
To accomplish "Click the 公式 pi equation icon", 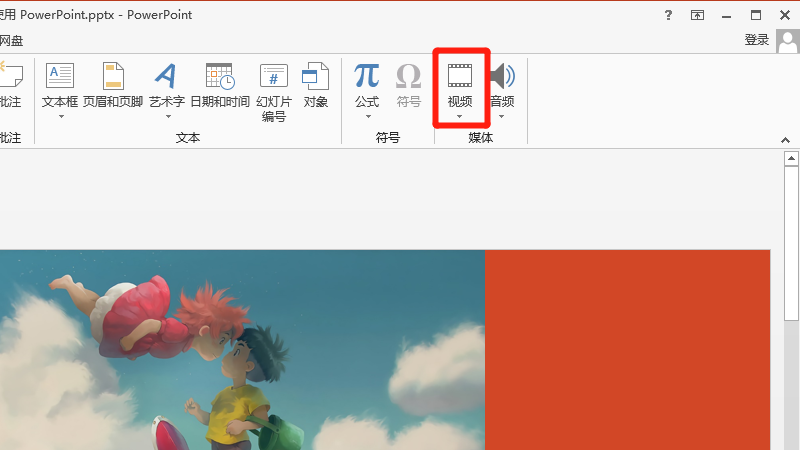I will click(367, 76).
